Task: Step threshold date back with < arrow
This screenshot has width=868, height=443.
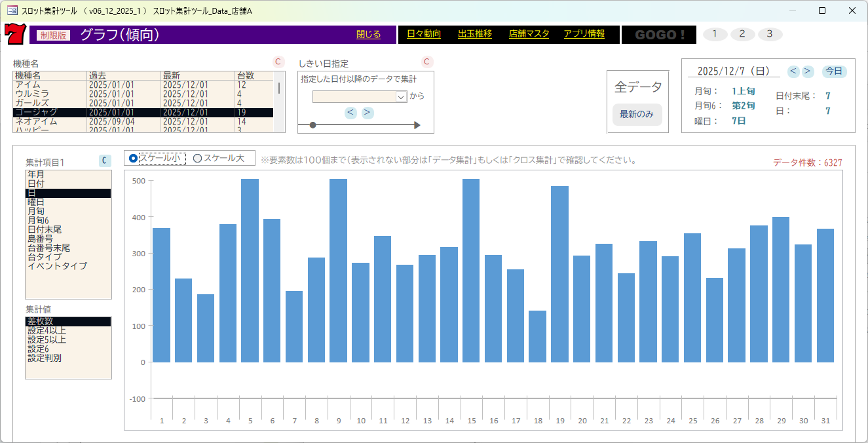Action: coord(351,113)
